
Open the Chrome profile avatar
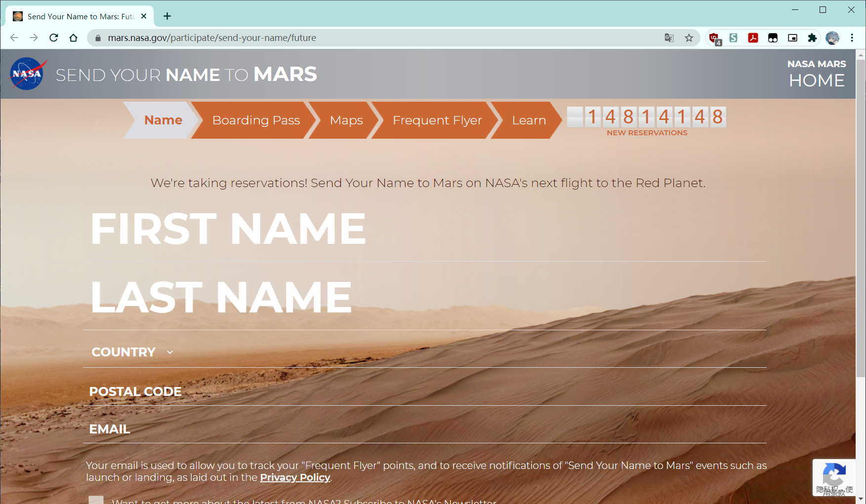(832, 38)
